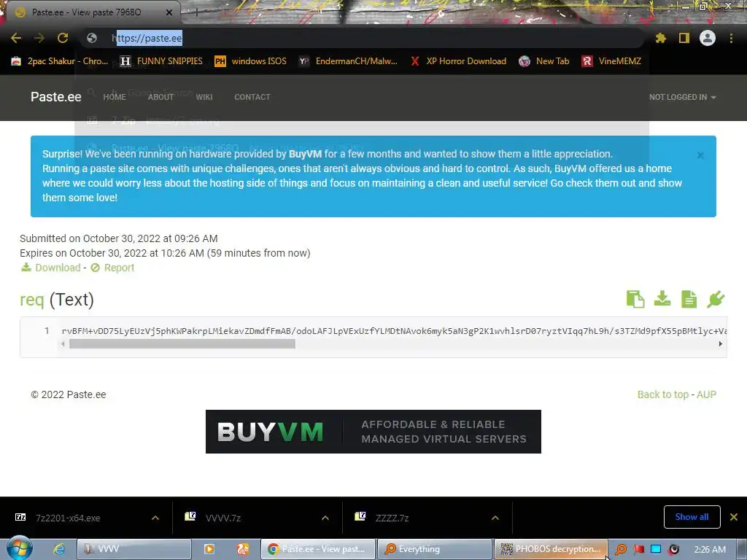Reload the Paste.ee page
Viewport: 747px width, 560px height.
(x=63, y=38)
